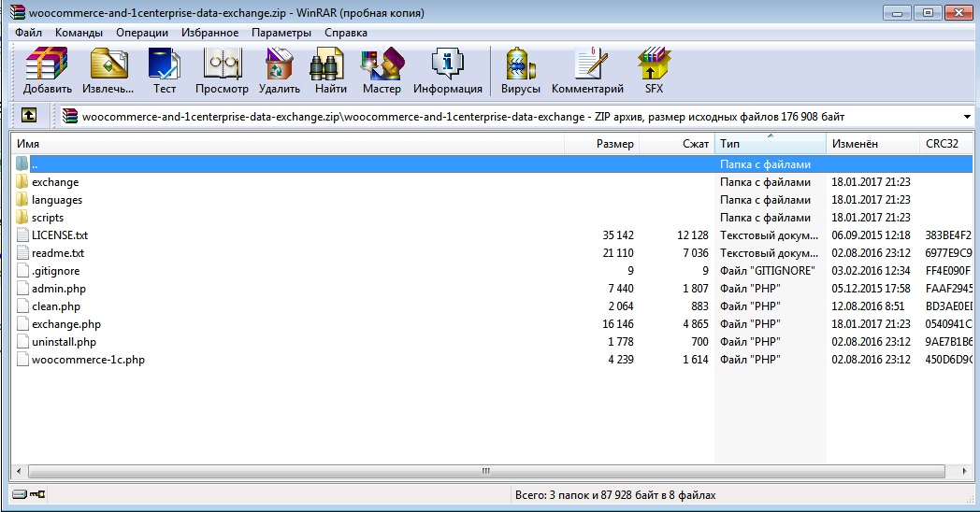Sort by the Тип column header
980x512 pixels.
tap(770, 144)
